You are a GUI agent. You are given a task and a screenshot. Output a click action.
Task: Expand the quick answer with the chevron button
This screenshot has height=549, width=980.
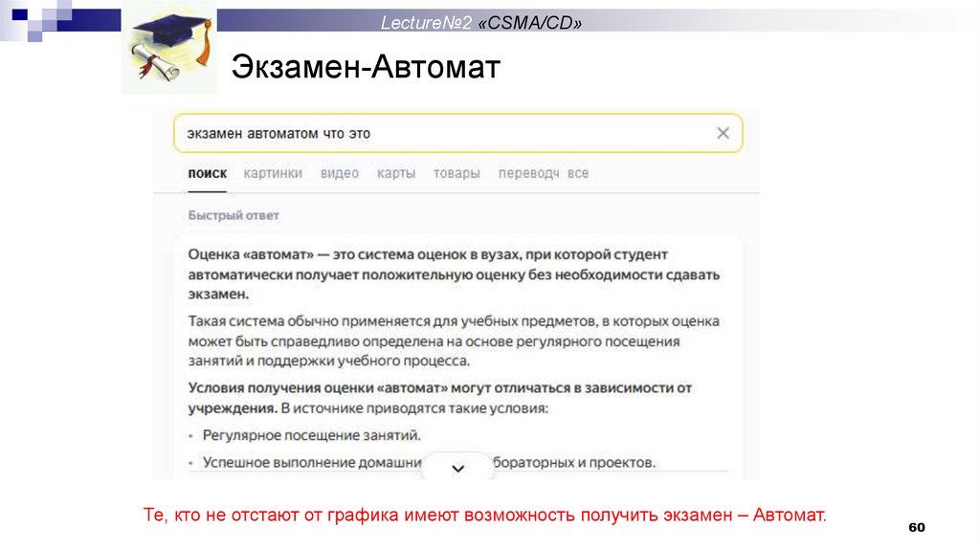457,468
